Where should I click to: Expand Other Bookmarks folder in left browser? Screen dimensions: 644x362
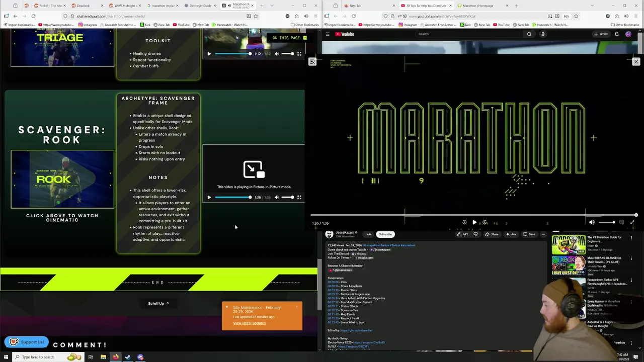click(304, 25)
